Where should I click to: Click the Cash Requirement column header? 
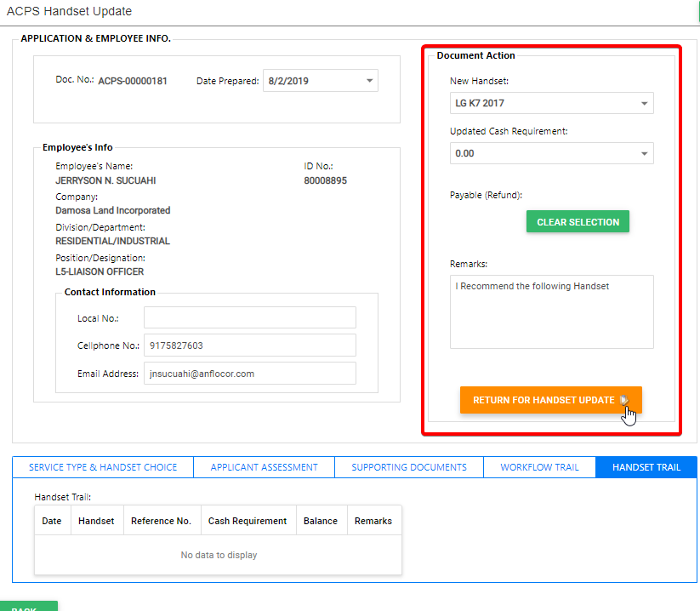tap(248, 521)
